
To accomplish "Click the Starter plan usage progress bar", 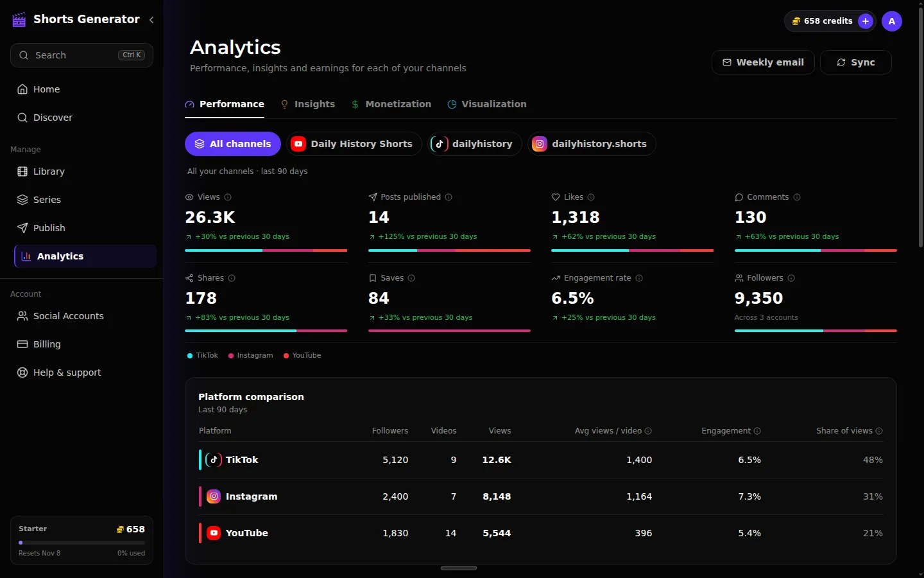I will tap(81, 543).
